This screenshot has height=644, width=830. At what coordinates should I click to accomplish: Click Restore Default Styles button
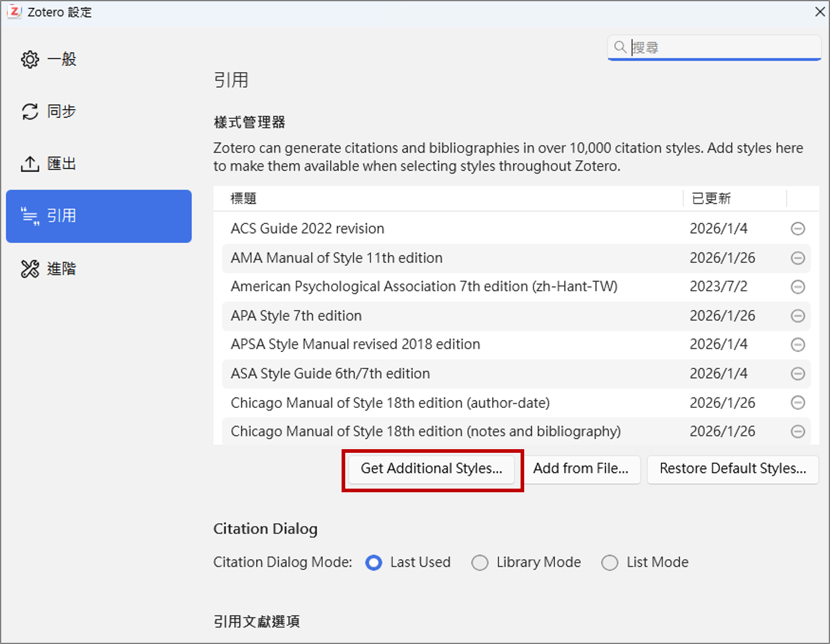pos(732,469)
